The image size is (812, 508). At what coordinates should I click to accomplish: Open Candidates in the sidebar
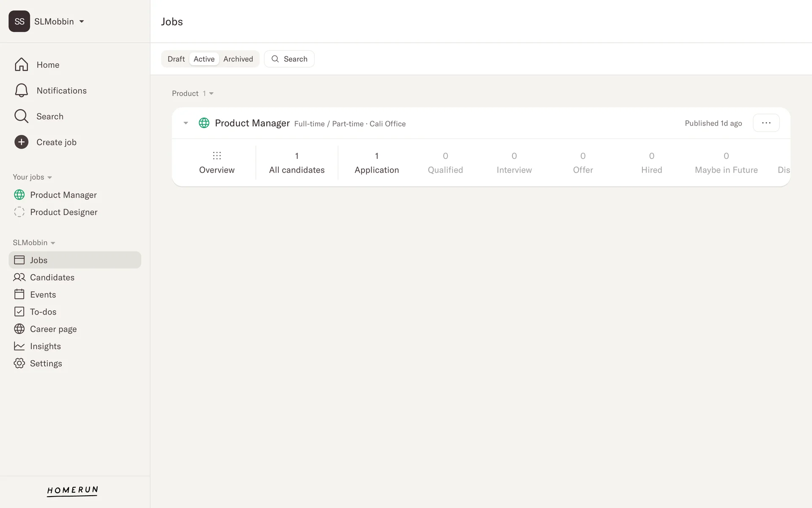click(x=52, y=277)
